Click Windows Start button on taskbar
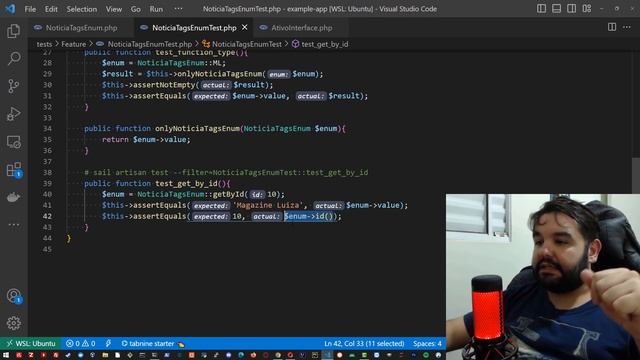Image resolution: width=640 pixels, height=360 pixels. click(x=6, y=355)
